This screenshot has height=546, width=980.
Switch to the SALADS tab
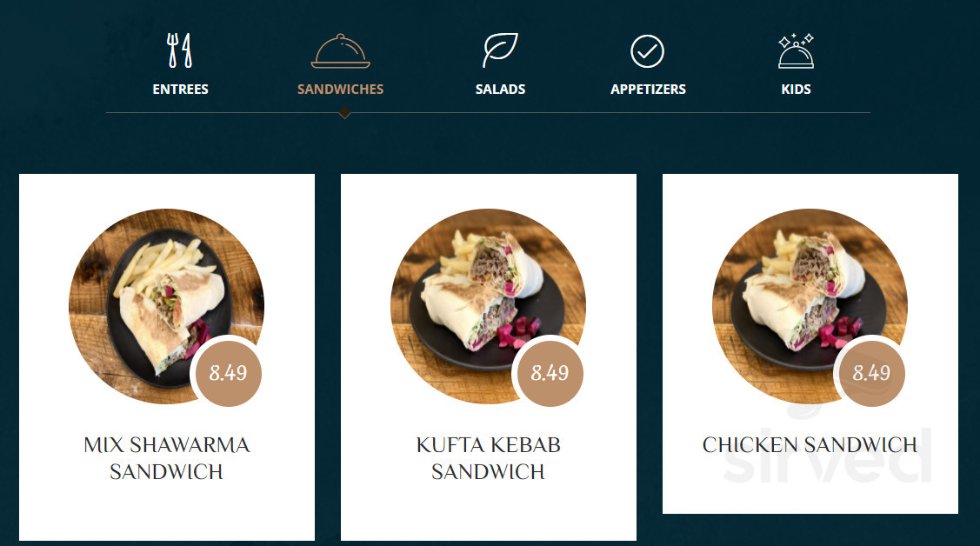click(x=500, y=90)
